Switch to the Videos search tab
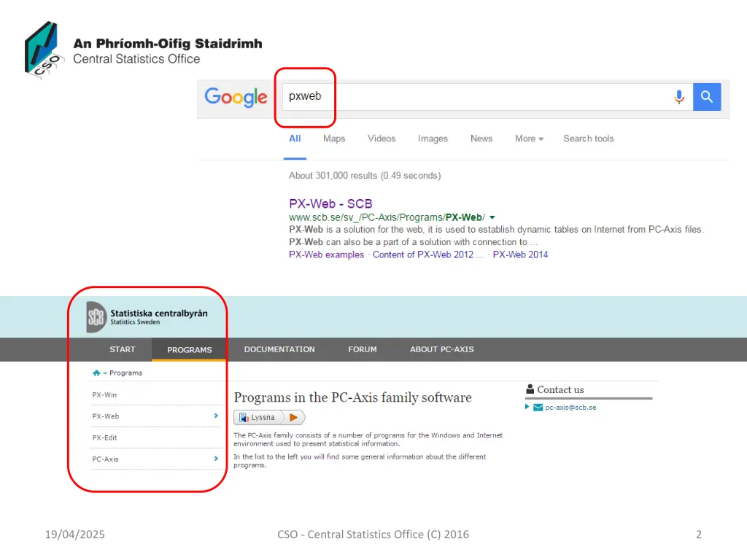Screen dimensions: 747x560 381,139
